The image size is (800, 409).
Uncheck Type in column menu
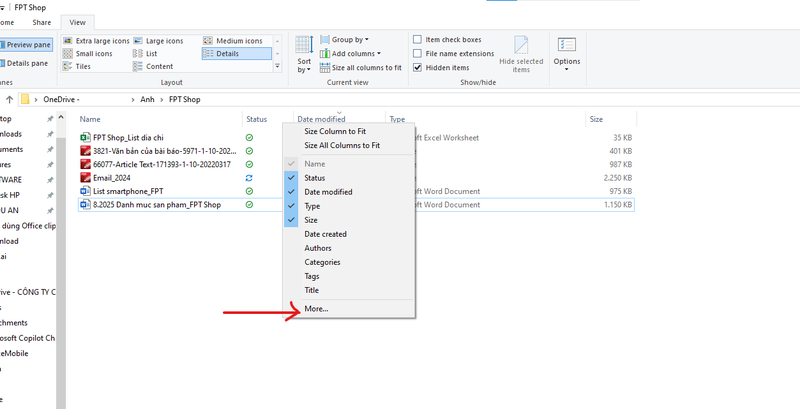click(x=349, y=206)
